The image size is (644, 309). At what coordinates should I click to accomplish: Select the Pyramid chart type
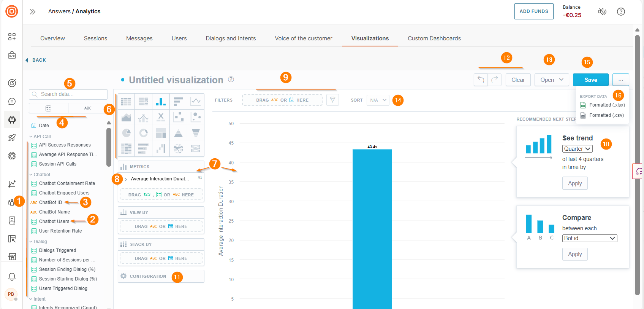pyautogui.click(x=178, y=133)
